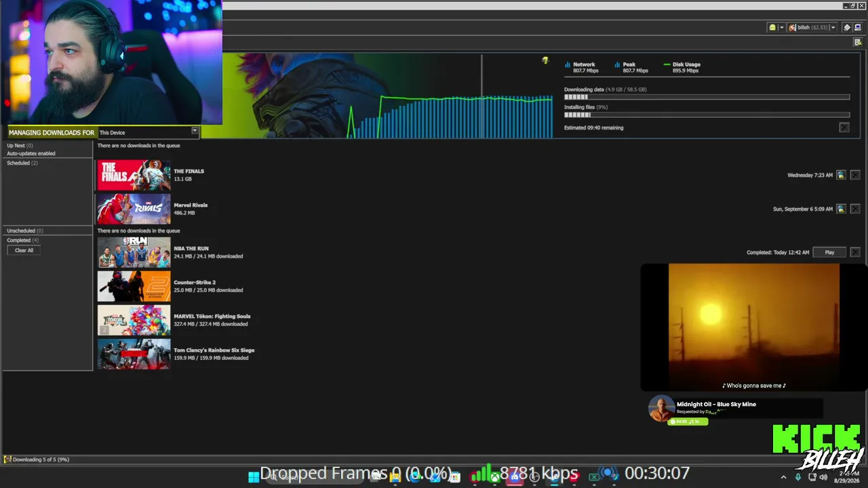Screen dimensions: 868x488
Task: Click the Installing files progress bar
Action: pos(707,115)
